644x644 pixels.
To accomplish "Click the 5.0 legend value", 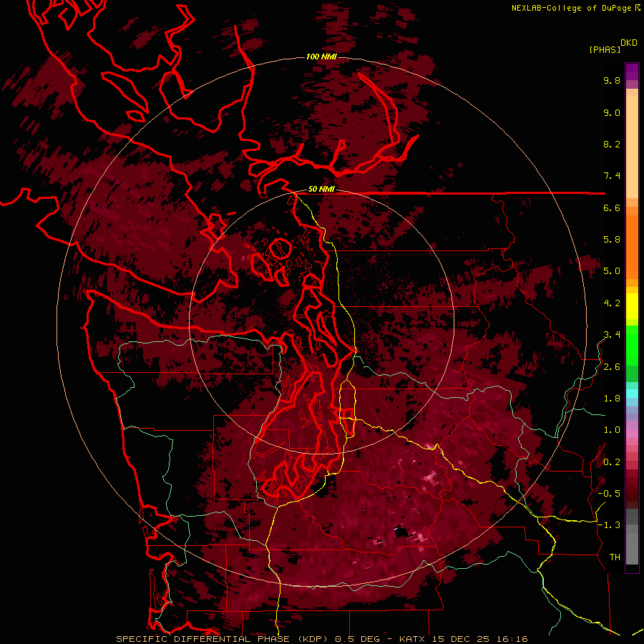I will pos(612,271).
